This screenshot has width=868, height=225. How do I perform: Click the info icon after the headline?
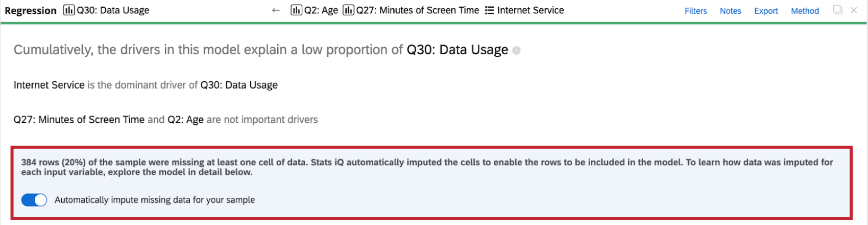tap(516, 50)
